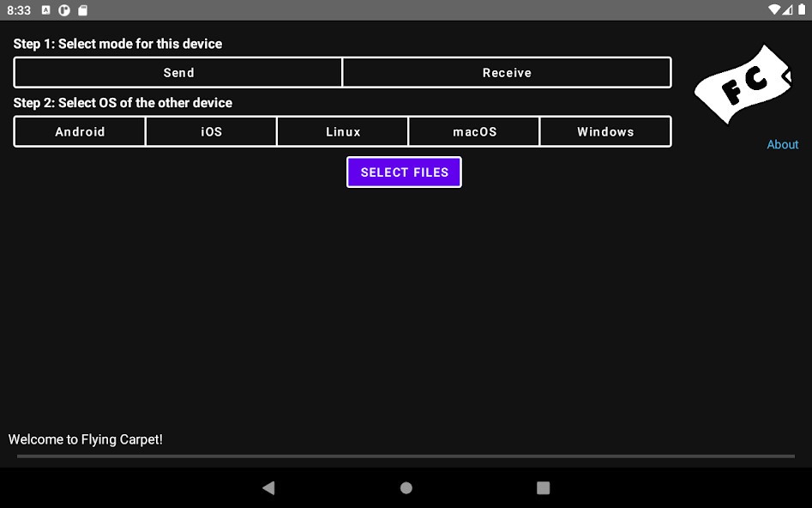Tap the round notification icon in the status bar
Image resolution: width=812 pixels, height=508 pixels.
tap(64, 10)
